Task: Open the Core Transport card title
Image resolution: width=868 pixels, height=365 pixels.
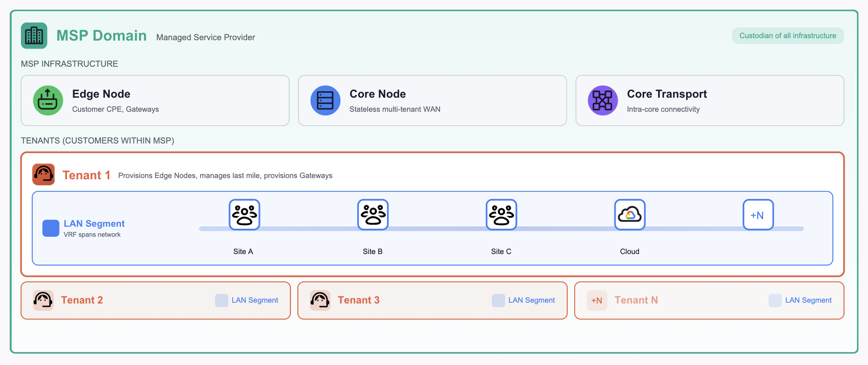Action: (667, 94)
